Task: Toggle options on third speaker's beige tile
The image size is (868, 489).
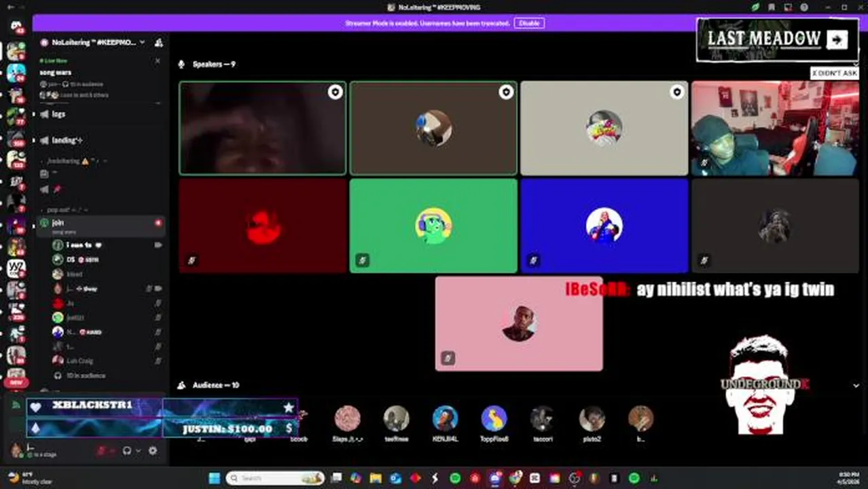Action: 676,92
